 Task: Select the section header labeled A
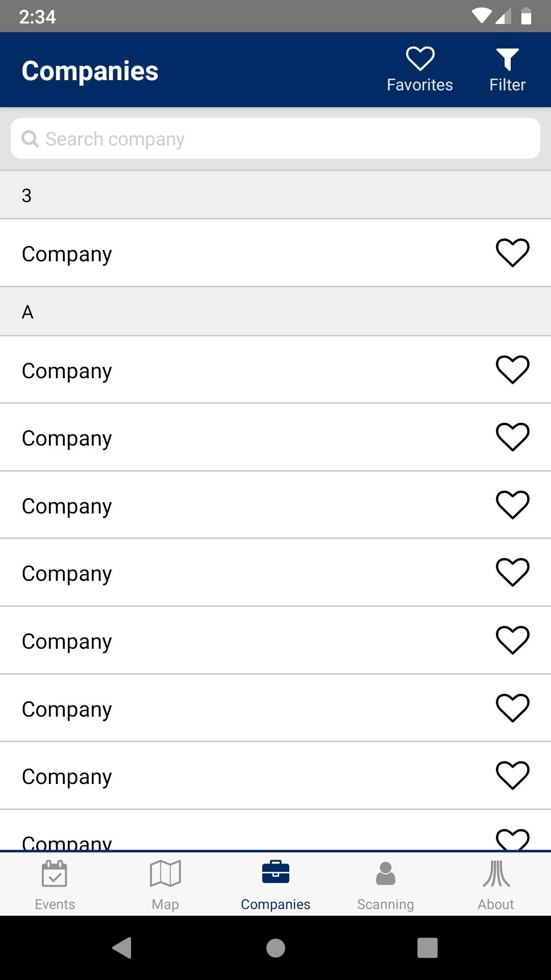[x=275, y=312]
